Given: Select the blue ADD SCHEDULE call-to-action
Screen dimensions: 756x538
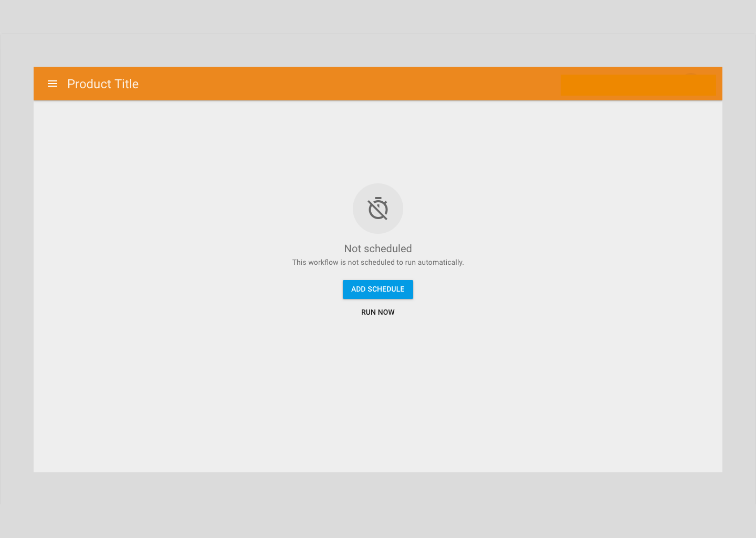Looking at the screenshot, I should point(378,289).
